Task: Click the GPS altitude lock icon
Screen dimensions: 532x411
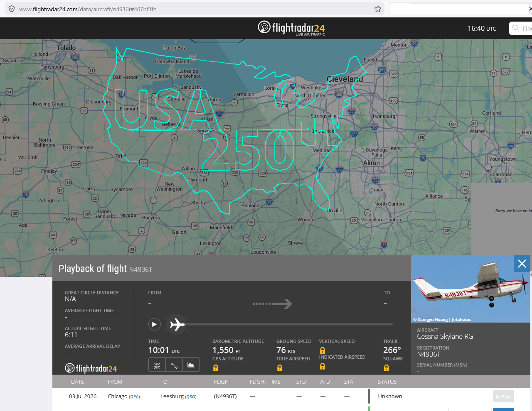Action: [x=216, y=368]
